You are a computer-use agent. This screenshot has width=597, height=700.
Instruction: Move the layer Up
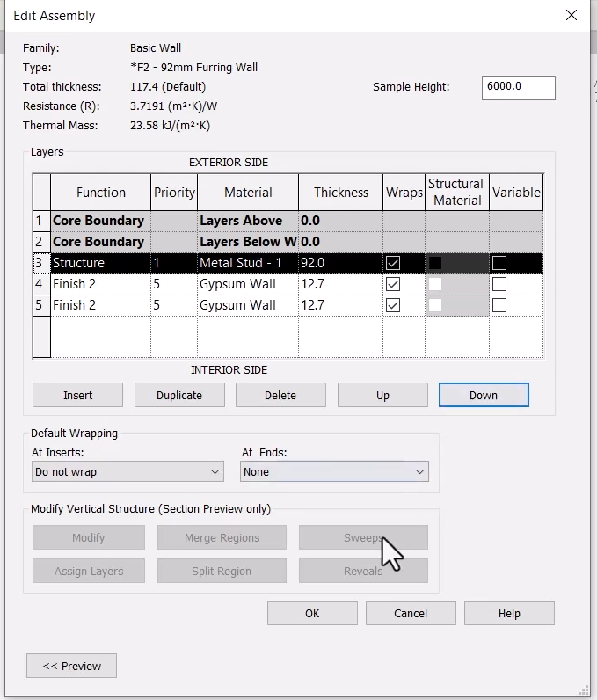382,395
